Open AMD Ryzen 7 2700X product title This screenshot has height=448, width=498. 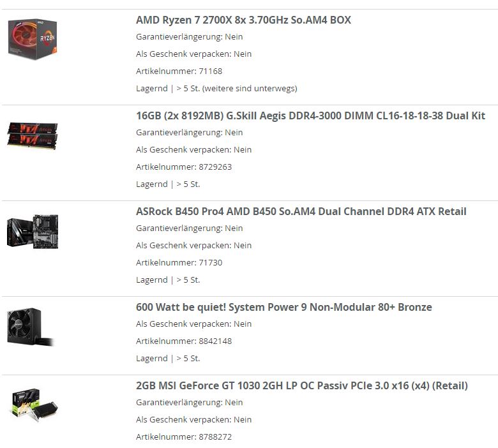pos(243,20)
